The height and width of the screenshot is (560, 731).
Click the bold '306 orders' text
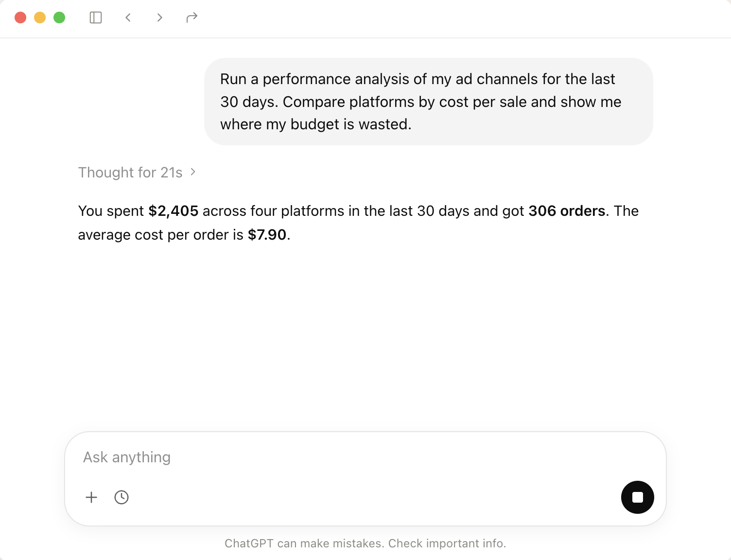point(567,211)
